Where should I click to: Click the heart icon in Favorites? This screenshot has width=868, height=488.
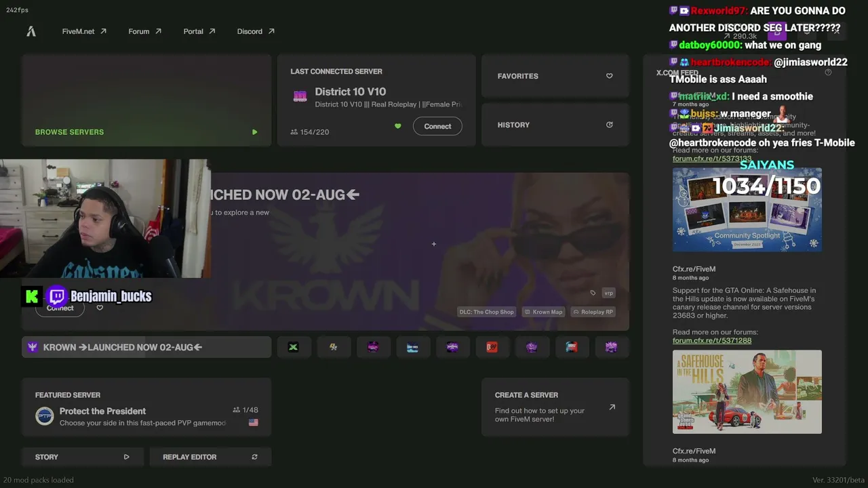click(x=609, y=76)
